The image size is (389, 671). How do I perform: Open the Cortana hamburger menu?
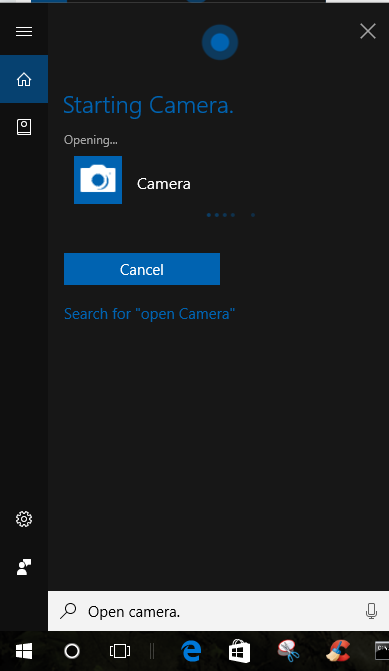point(24,32)
